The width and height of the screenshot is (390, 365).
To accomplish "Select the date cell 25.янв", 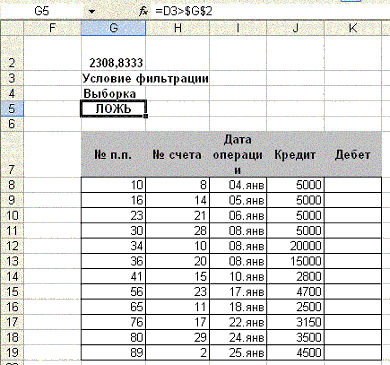I will 238,353.
